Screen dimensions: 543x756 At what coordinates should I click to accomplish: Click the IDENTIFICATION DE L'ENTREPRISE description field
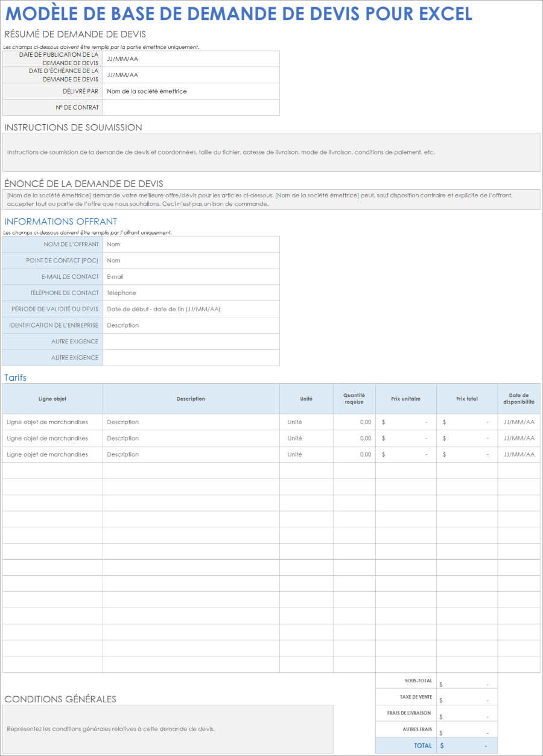[191, 325]
